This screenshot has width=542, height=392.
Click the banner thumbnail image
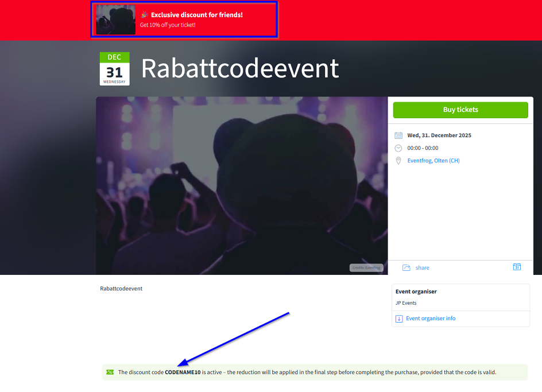[115, 20]
